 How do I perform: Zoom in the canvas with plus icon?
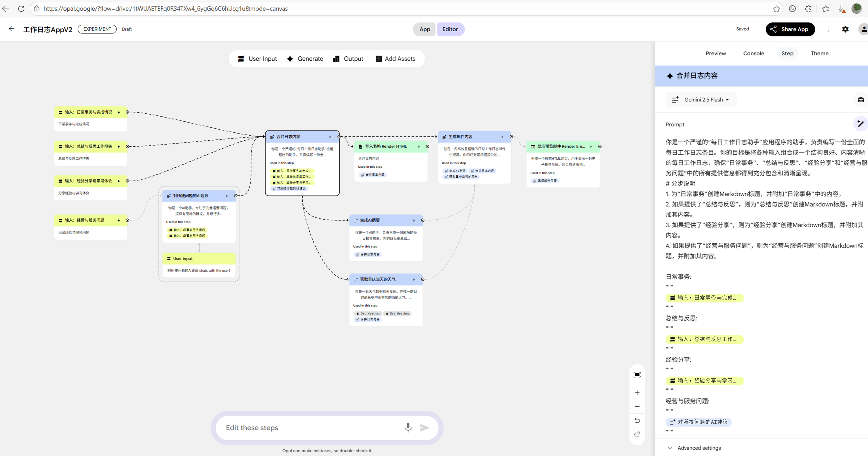tap(637, 393)
